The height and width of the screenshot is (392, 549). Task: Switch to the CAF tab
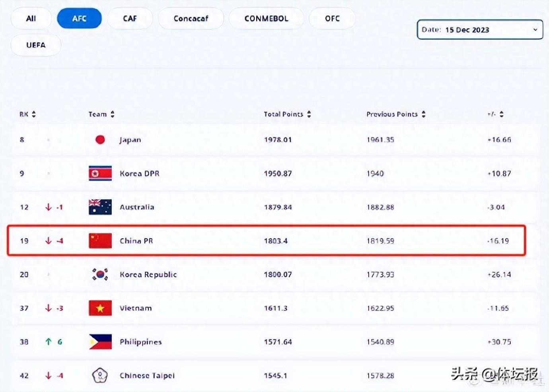pos(130,18)
